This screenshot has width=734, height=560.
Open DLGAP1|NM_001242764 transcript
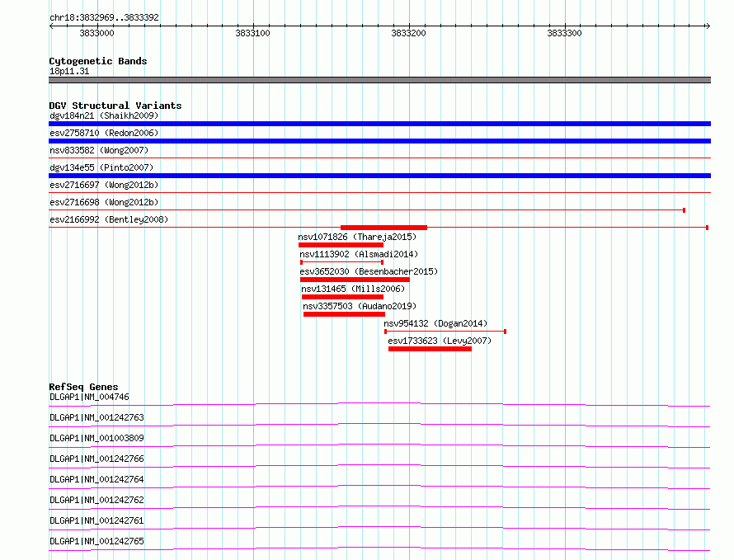click(96, 479)
